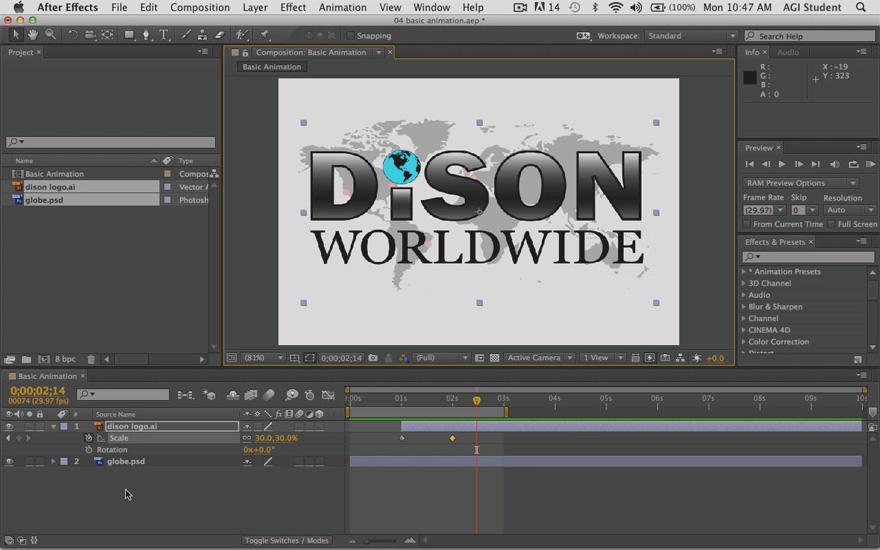
Task: Select the Pan Behind anchor point tool
Action: tap(107, 35)
